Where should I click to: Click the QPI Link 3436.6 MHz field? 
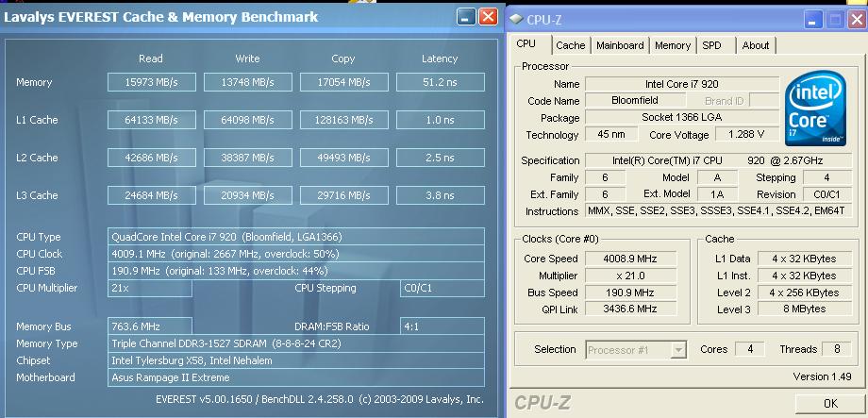click(x=630, y=309)
